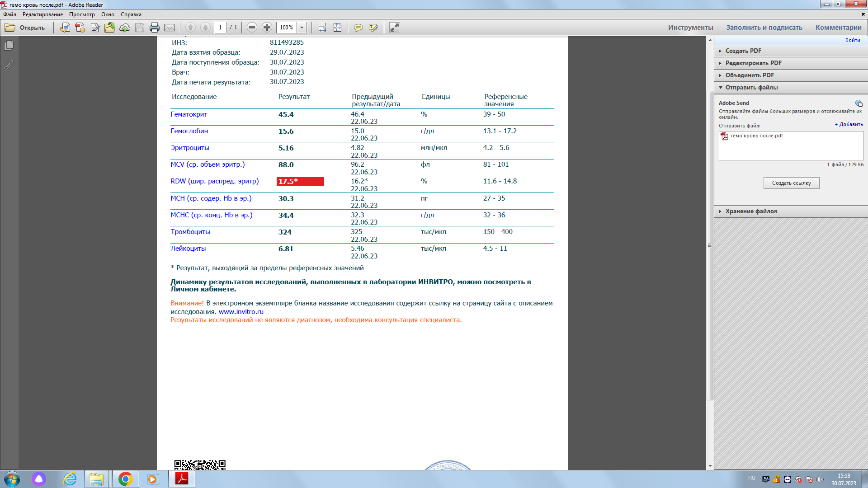Click the document vertical scrollbar thumb
Viewport: 868px width, 488px height.
coord(710,245)
